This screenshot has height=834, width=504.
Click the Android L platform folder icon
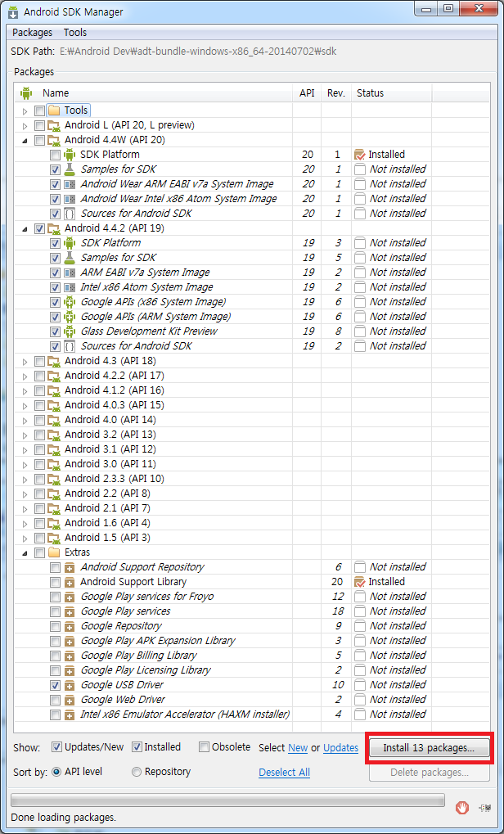54,125
